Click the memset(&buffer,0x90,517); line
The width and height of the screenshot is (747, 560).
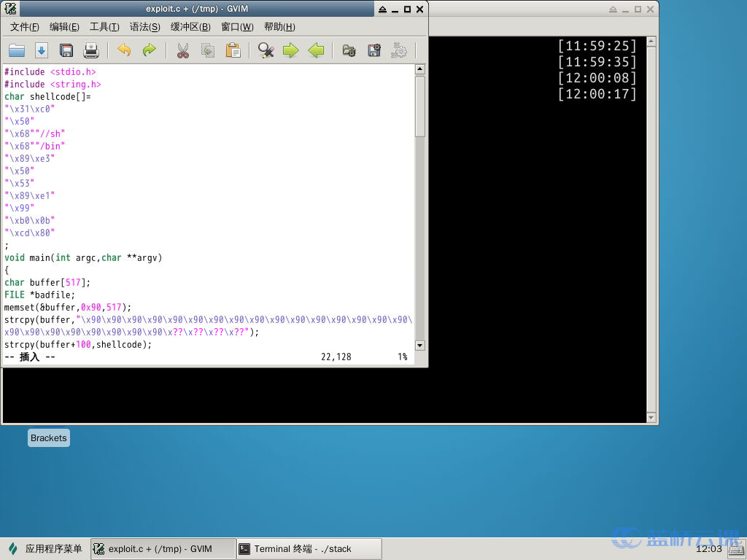click(x=68, y=307)
